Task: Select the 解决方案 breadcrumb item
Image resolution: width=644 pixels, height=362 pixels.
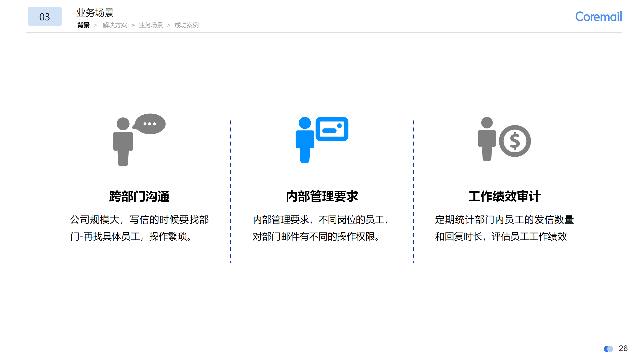Action: 115,25
